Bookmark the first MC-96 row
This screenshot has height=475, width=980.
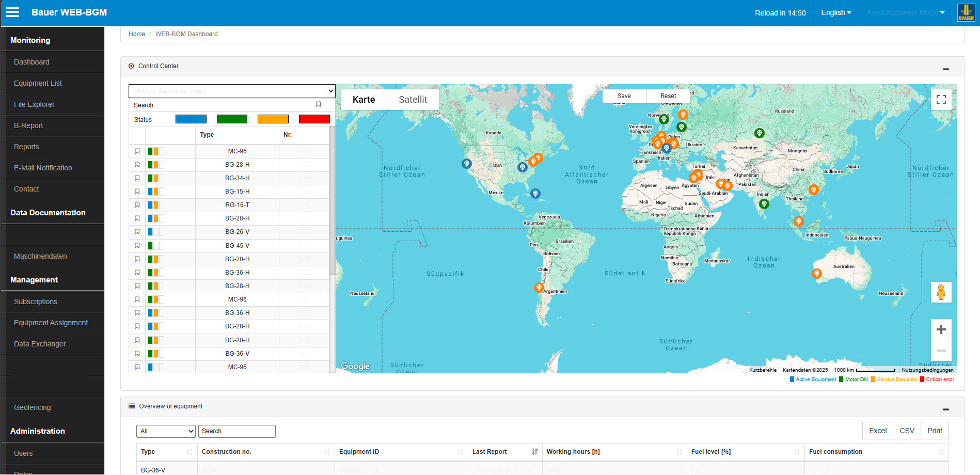point(137,151)
